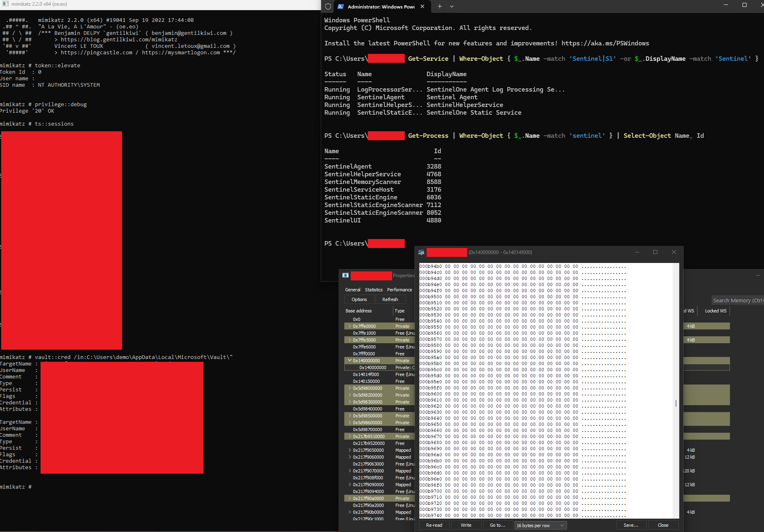Click the https://aka.ms/PSWindows link text

click(x=605, y=43)
